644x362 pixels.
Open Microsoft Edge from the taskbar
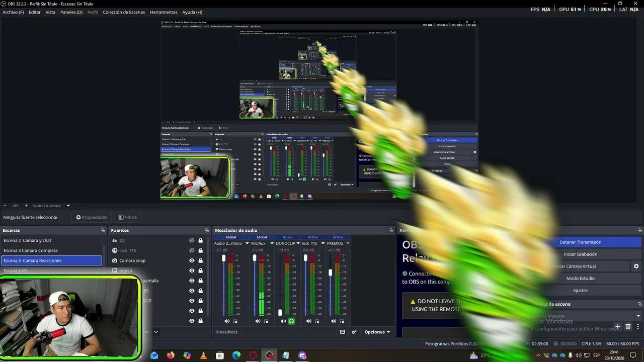tap(236, 355)
